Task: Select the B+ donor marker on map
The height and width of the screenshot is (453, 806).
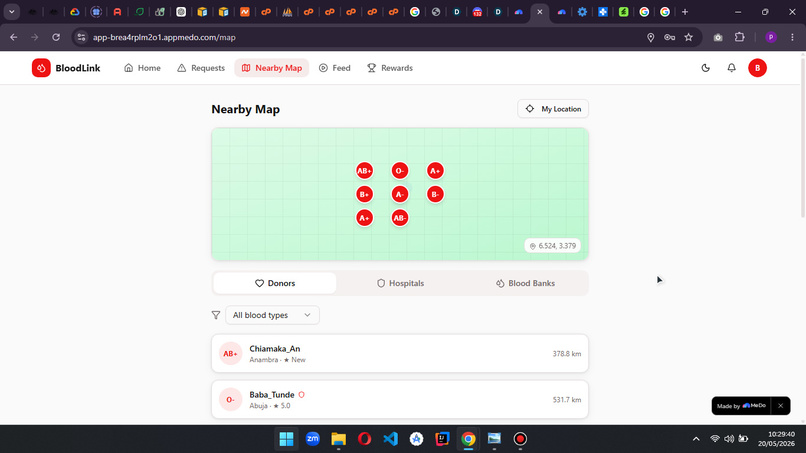Action: 364,194
